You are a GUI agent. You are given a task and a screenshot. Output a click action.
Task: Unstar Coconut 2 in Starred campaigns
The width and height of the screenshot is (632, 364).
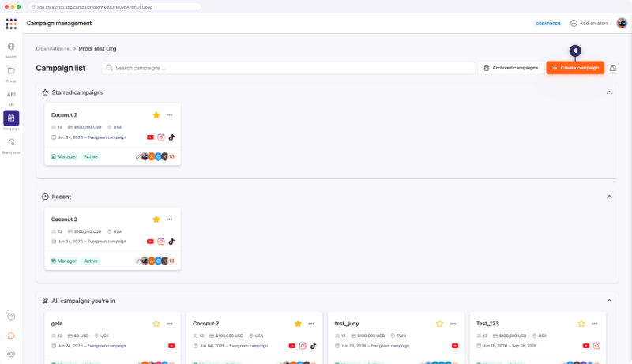click(x=156, y=115)
